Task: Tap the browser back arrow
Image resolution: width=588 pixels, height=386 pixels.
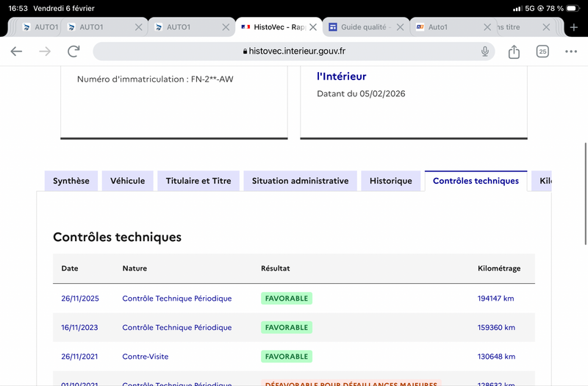Action: coord(16,51)
